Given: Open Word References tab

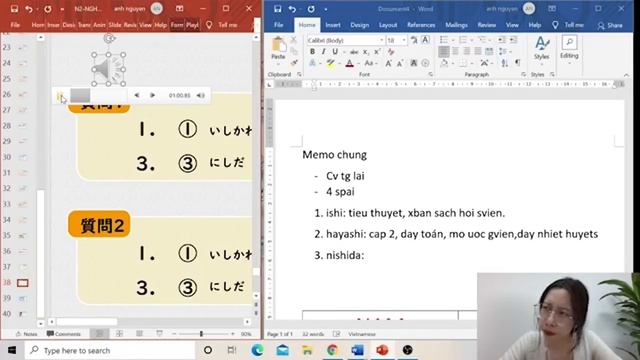Looking at the screenshot, I should coord(421,25).
